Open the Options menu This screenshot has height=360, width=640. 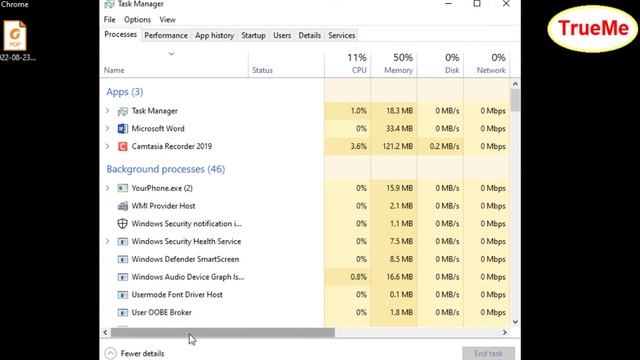[x=138, y=20]
